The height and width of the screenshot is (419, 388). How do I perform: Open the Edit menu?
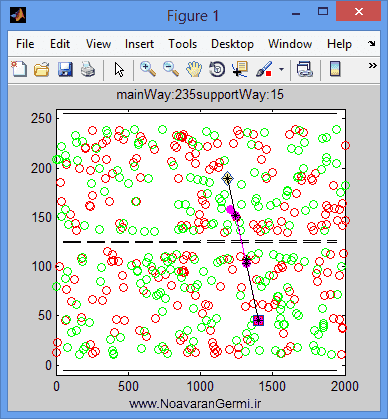point(60,44)
